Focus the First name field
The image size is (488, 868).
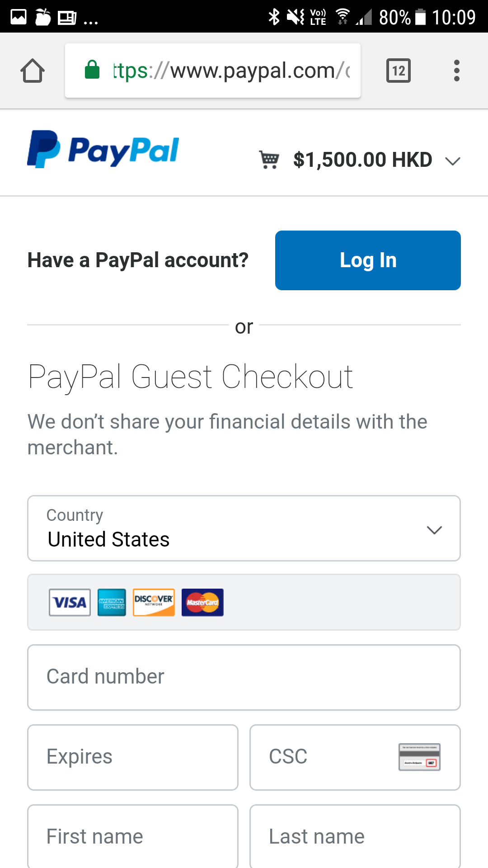point(133,836)
